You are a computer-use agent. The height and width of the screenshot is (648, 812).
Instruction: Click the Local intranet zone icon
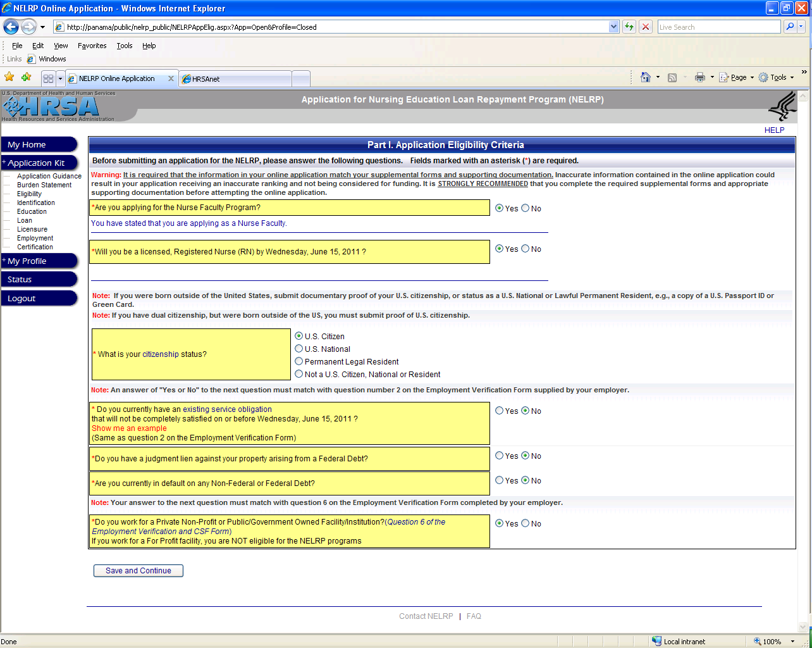pos(656,641)
